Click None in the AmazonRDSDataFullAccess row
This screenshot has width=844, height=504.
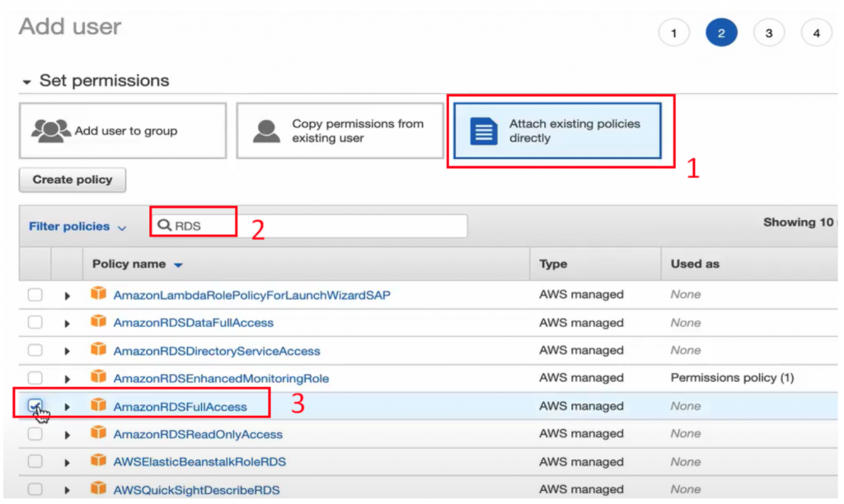point(685,323)
